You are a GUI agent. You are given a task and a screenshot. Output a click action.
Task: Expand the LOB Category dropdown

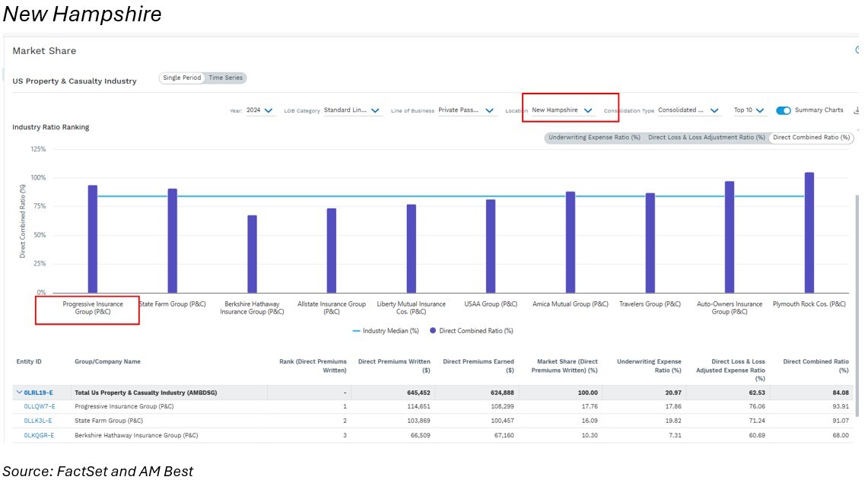click(x=352, y=110)
